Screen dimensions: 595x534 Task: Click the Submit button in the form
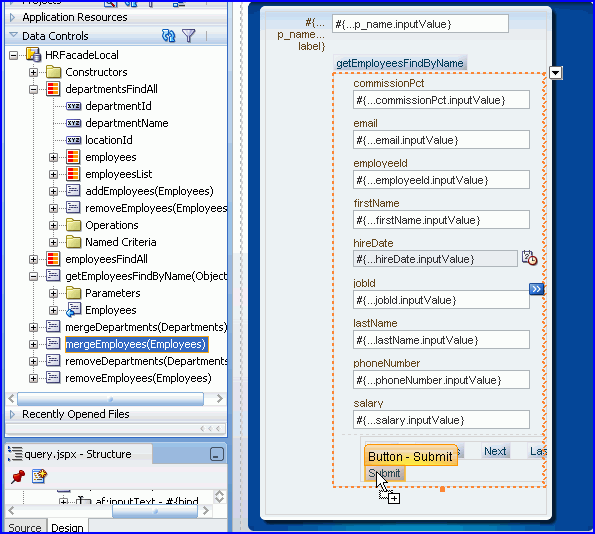[385, 473]
